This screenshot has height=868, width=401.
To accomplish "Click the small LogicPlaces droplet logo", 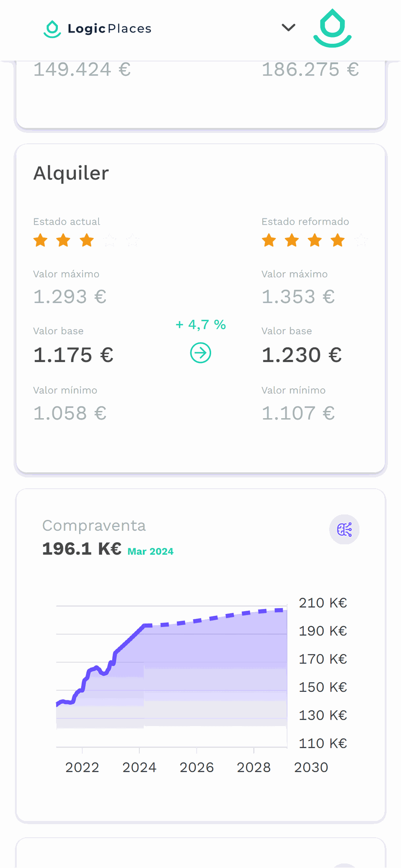I will tap(52, 29).
